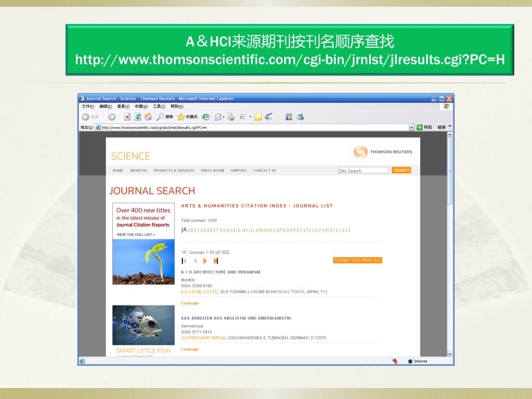Open Mail envelope toolbar icon

[218, 117]
